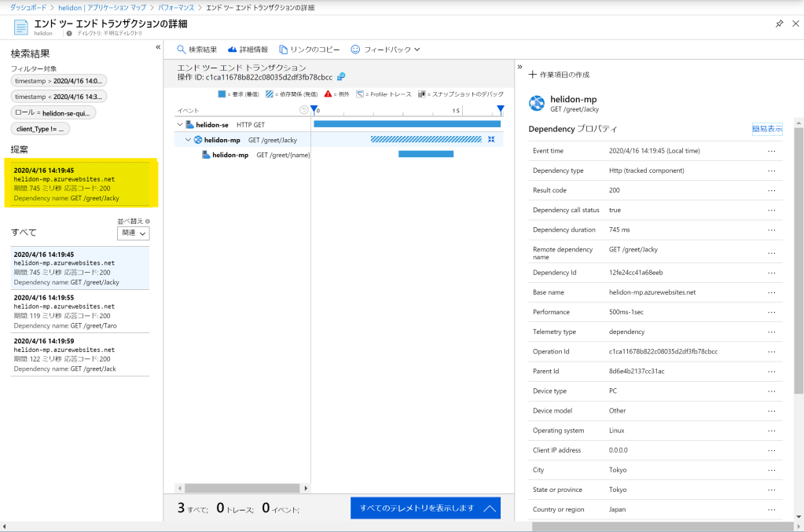Pin this blade using the pin icon
This screenshot has height=532, width=804.
pos(779,24)
